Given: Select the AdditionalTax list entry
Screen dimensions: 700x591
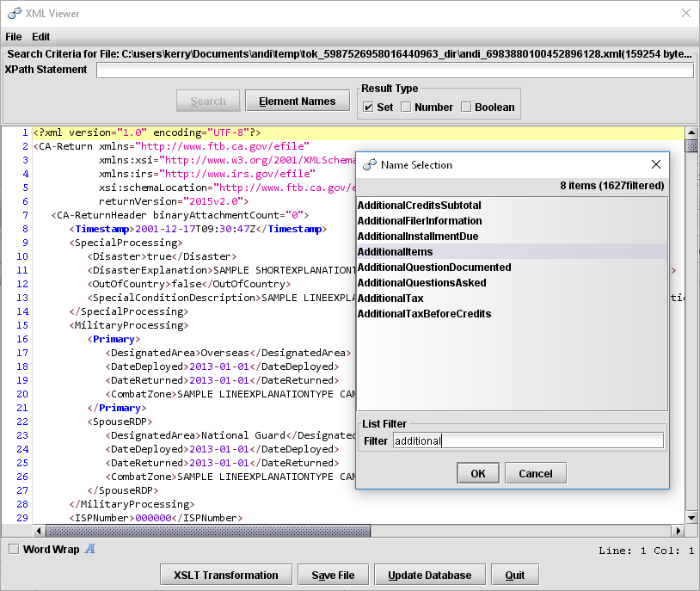Looking at the screenshot, I should pos(512,298).
